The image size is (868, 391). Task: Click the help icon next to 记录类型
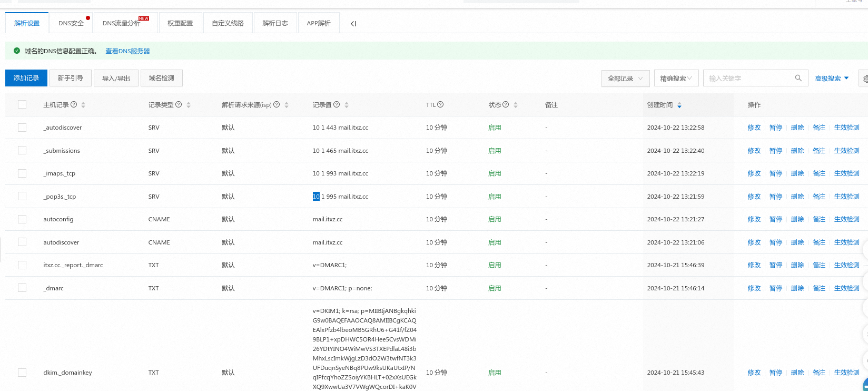179,104
